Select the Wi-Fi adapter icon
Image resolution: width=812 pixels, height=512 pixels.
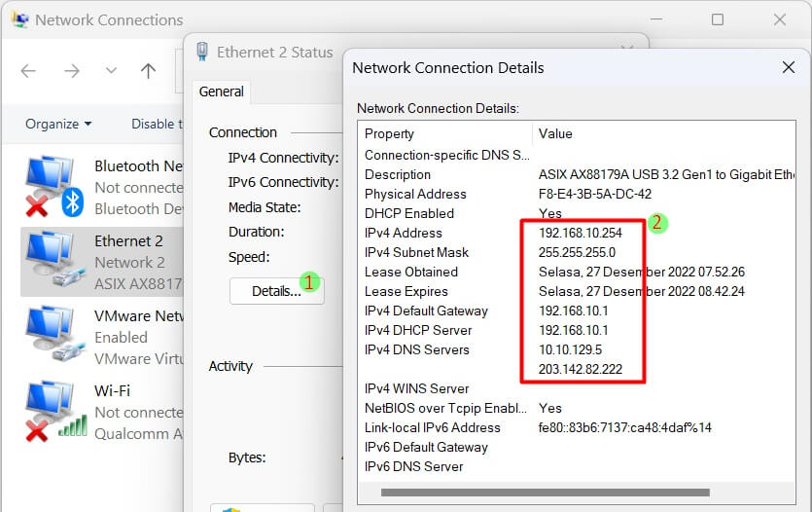point(51,411)
